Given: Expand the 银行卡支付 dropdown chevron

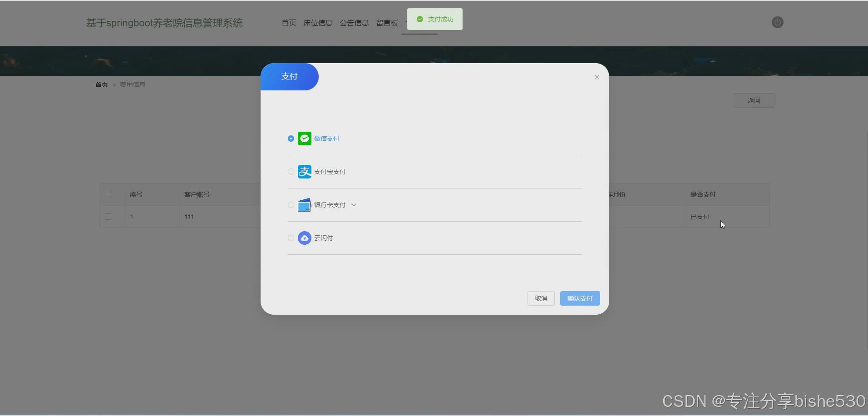Looking at the screenshot, I should 354,205.
